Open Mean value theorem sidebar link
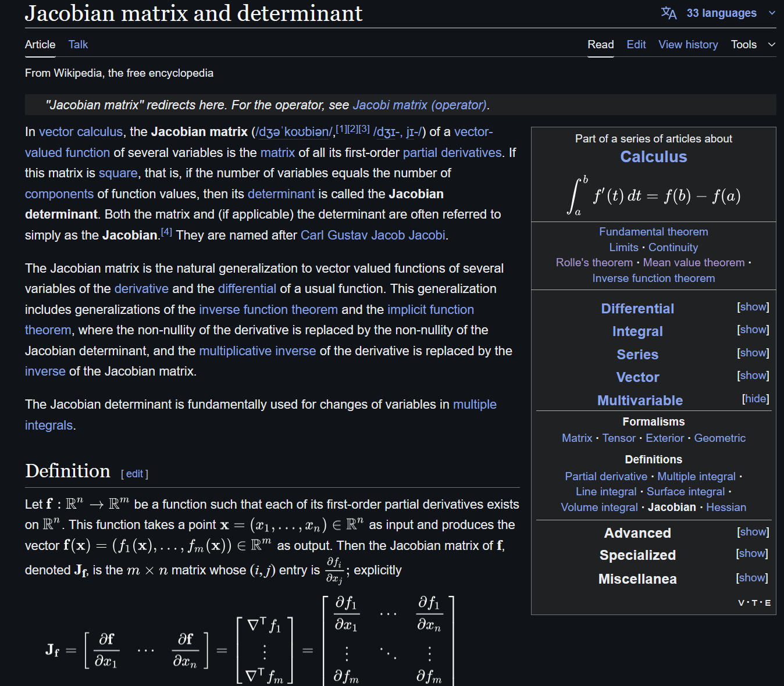Viewport: 784px width, 686px height. pos(694,262)
